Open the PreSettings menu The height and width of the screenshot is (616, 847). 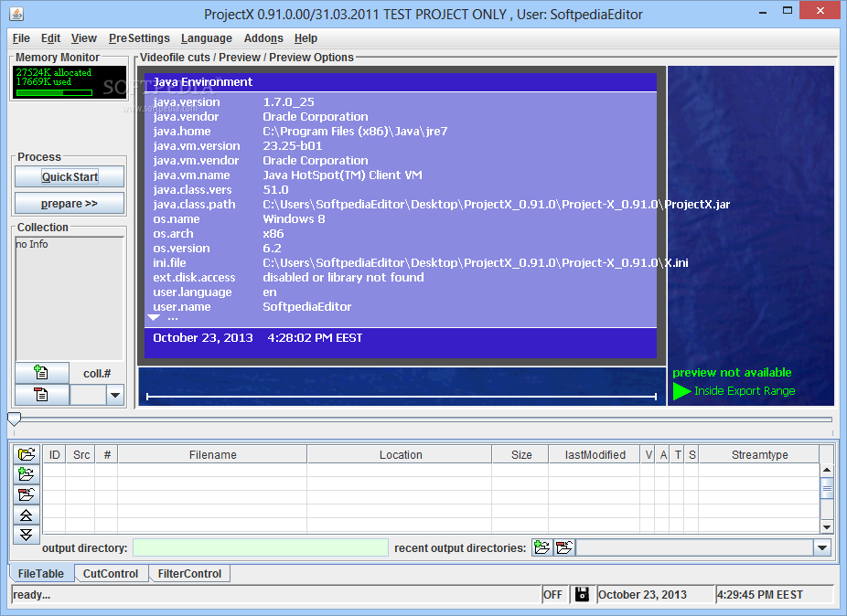point(139,38)
